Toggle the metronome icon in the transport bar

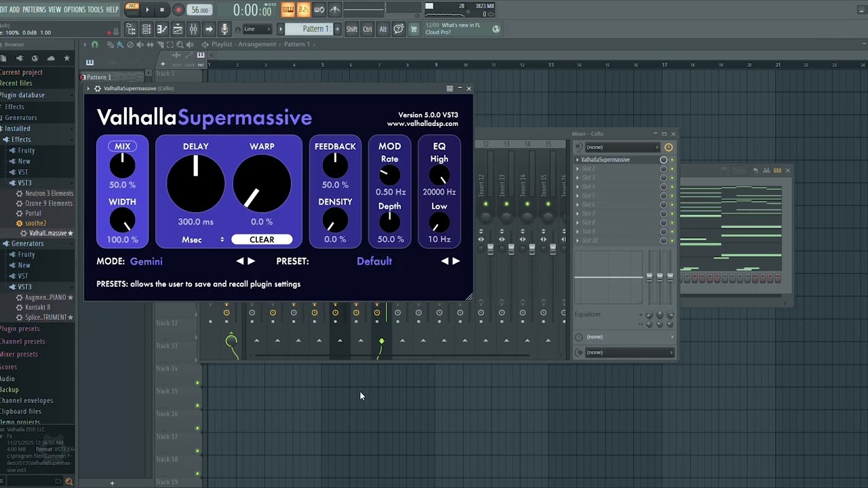[x=335, y=9]
